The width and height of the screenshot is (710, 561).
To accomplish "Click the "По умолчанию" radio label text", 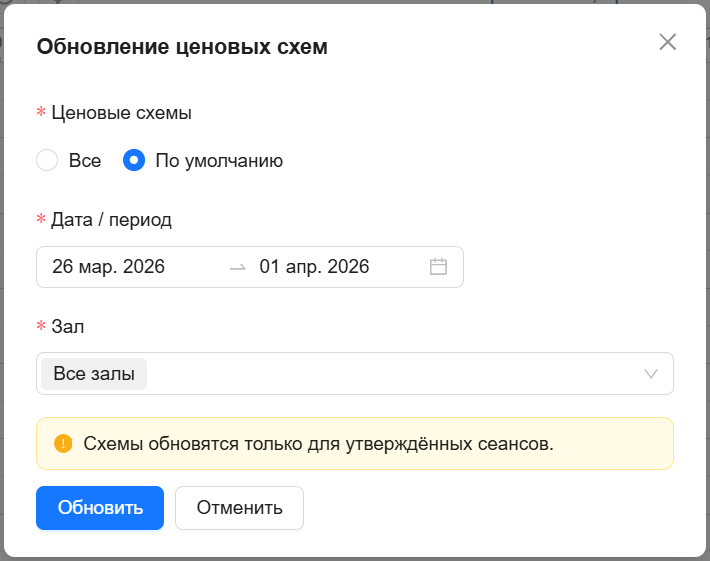I will (x=219, y=160).
